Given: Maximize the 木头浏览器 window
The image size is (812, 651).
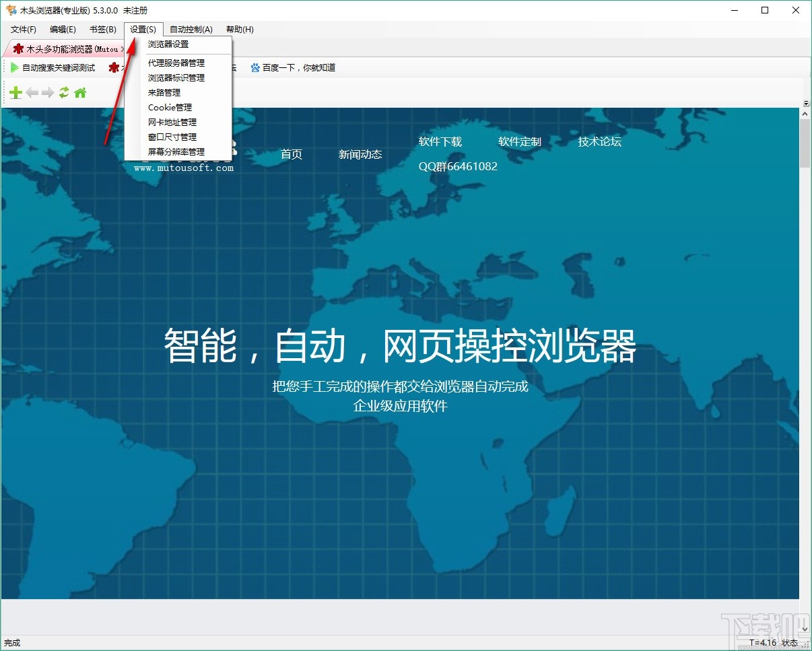Looking at the screenshot, I should pyautogui.click(x=765, y=10).
